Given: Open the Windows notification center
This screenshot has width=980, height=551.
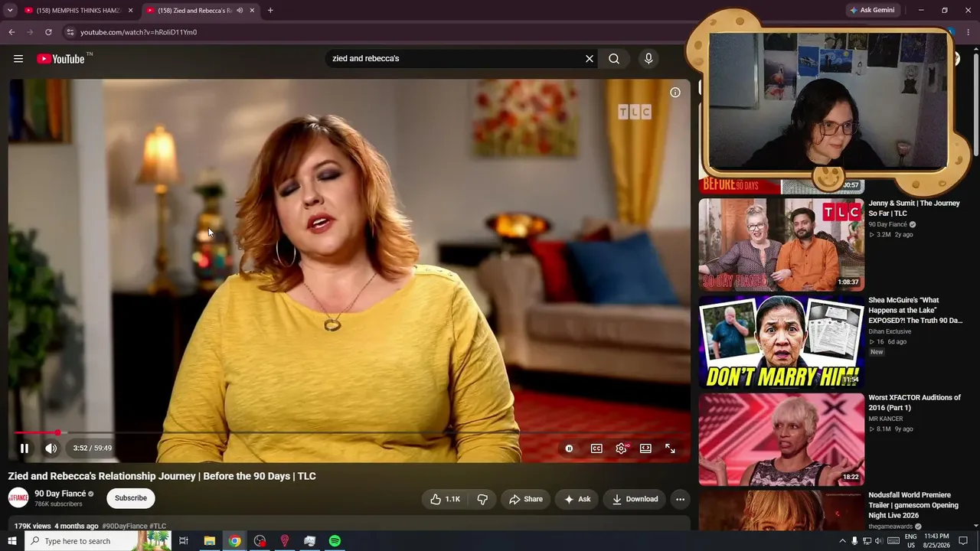Looking at the screenshot, I should click(963, 541).
